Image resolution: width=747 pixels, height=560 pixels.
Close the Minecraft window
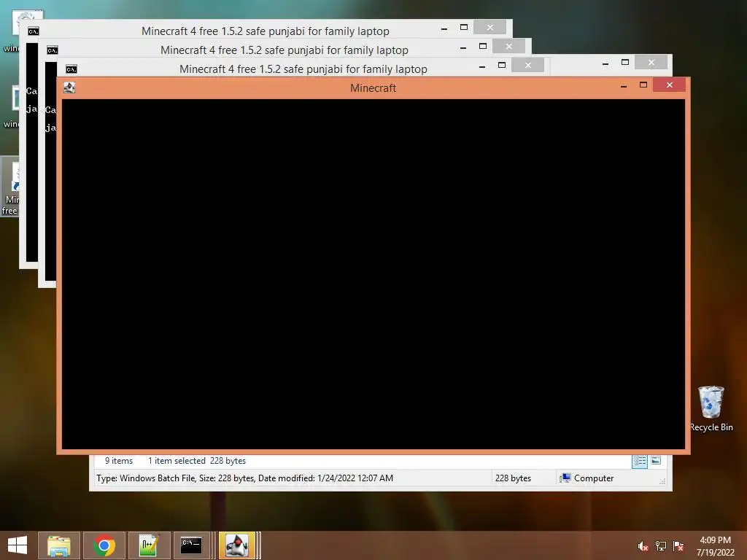pos(670,85)
